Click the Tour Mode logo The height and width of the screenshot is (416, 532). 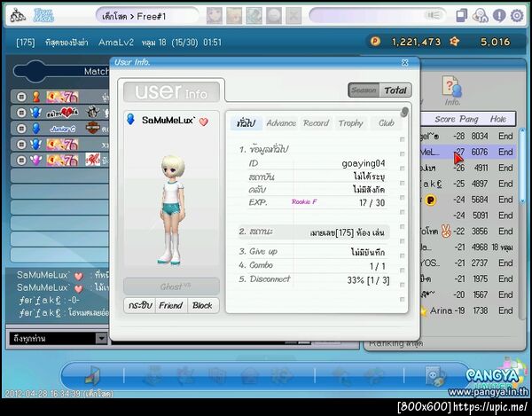[x=43, y=16]
